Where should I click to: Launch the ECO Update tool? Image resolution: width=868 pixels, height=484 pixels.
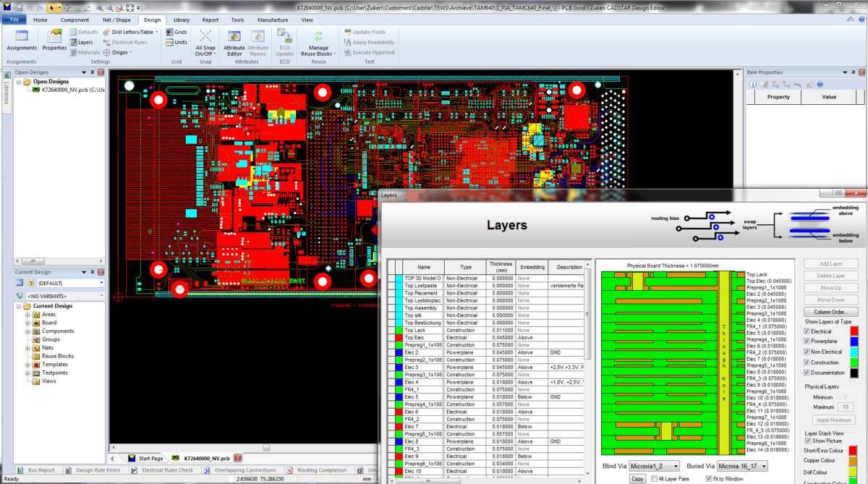284,44
